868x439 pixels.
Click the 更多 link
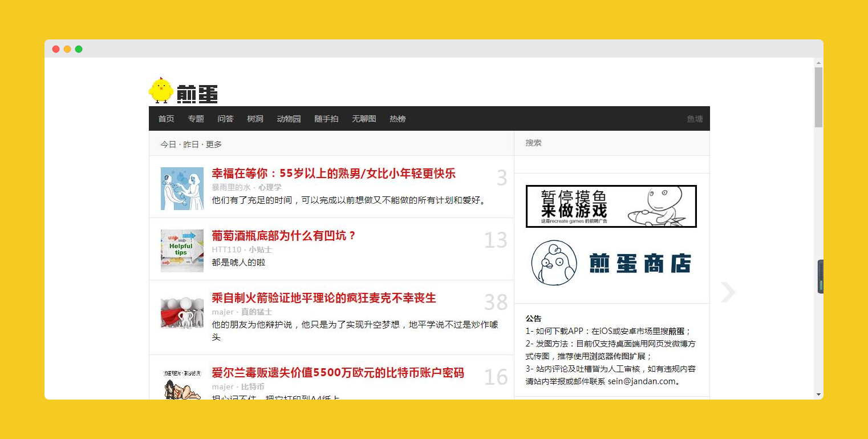tap(212, 144)
